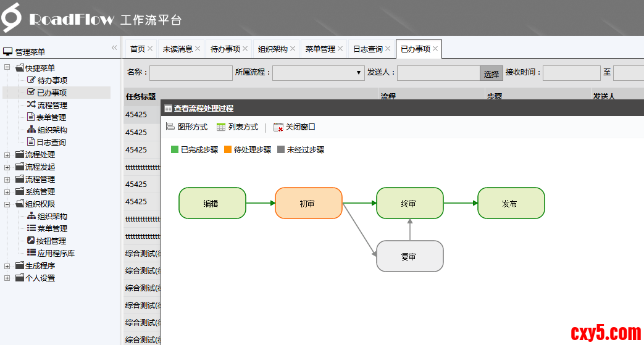Screen dimensions: 644x345
Task: Click the 选择 sender button
Action: point(491,73)
